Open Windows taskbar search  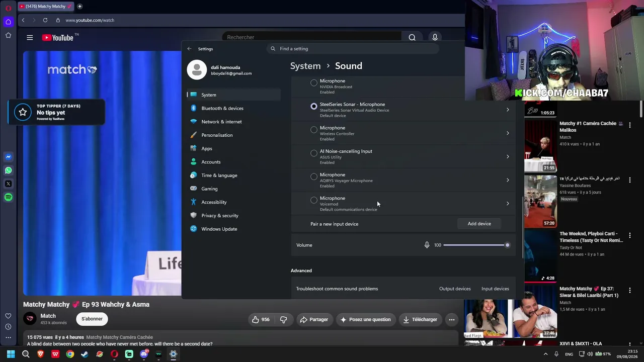[x=26, y=354]
